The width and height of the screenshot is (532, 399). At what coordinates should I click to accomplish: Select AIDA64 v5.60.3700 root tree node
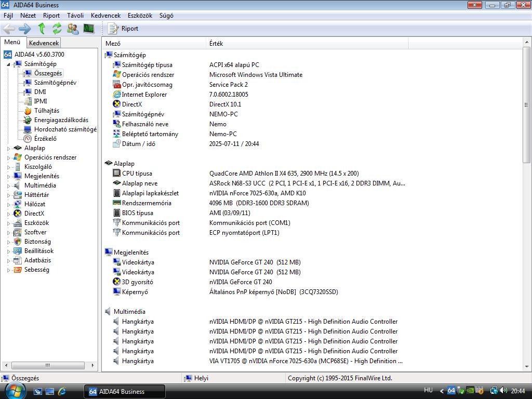34,54
